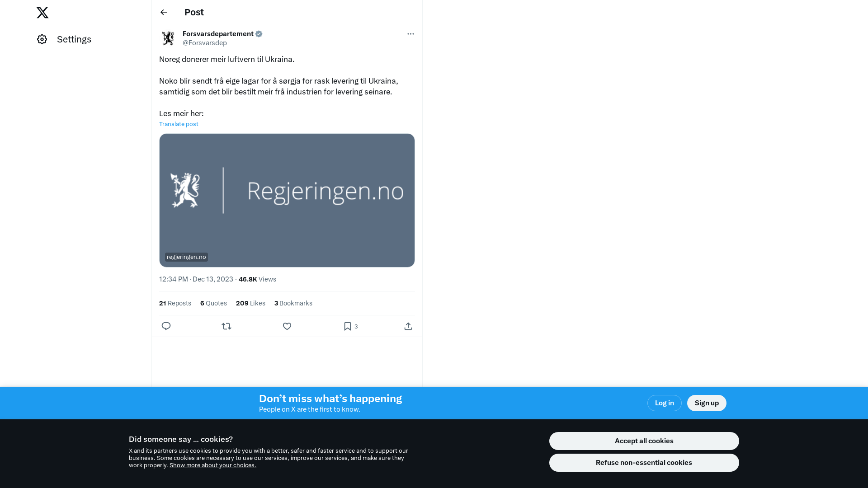Click Translate post link
This screenshot has width=868, height=488.
179,124
